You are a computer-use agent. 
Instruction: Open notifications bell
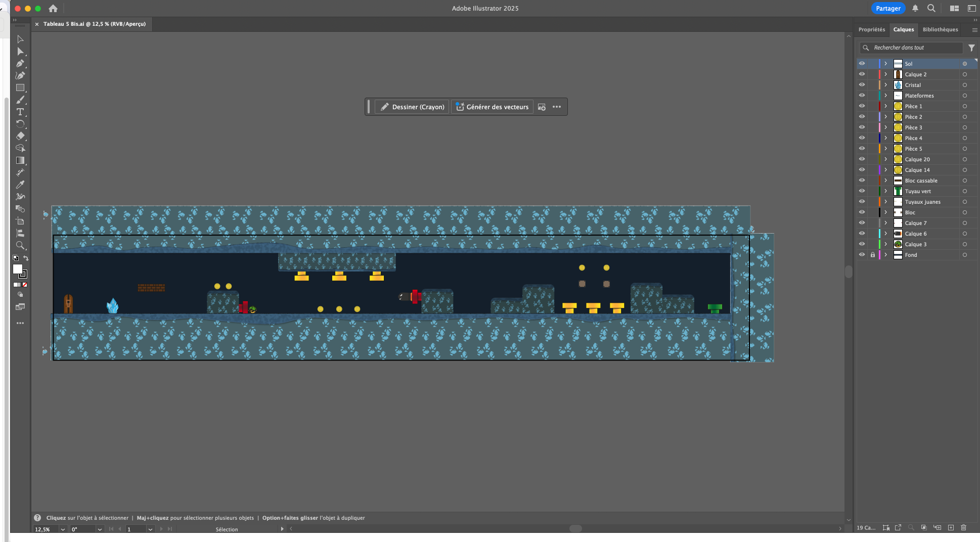click(915, 8)
